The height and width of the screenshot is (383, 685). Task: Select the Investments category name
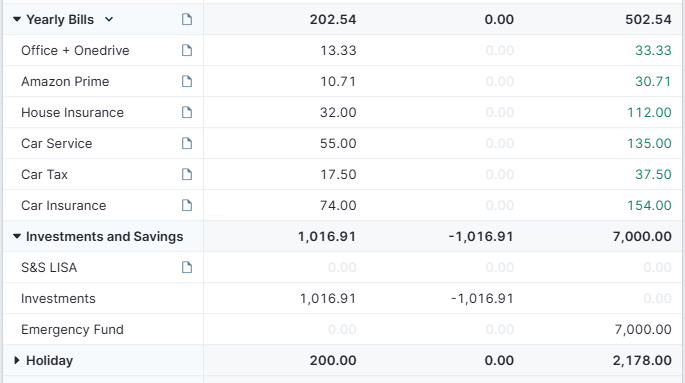58,298
